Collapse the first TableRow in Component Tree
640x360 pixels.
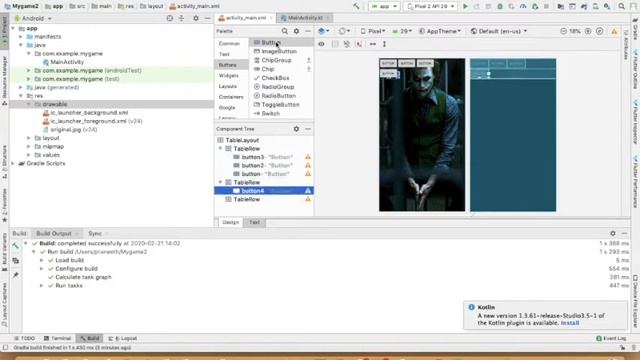(x=220, y=149)
